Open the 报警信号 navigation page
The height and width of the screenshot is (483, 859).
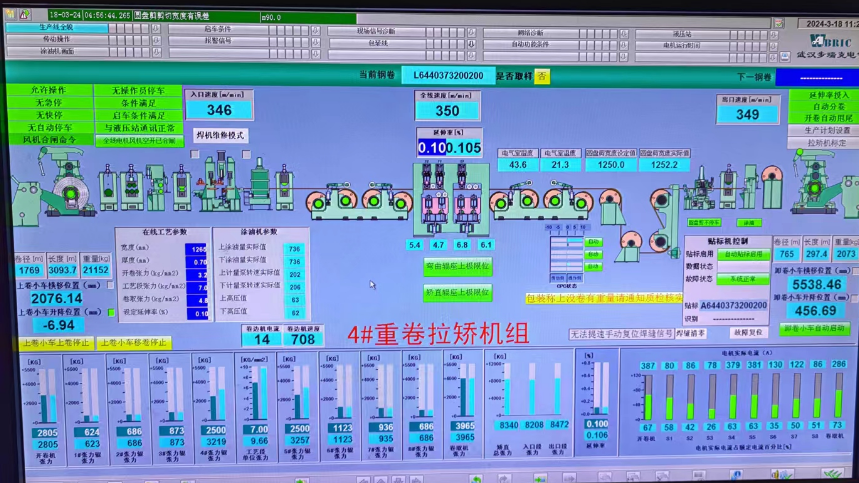click(217, 41)
